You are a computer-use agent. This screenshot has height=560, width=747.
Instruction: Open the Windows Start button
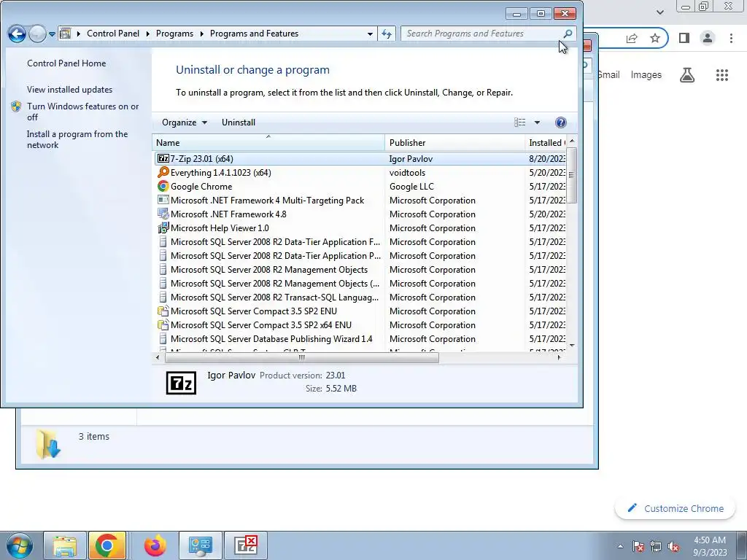click(x=20, y=545)
